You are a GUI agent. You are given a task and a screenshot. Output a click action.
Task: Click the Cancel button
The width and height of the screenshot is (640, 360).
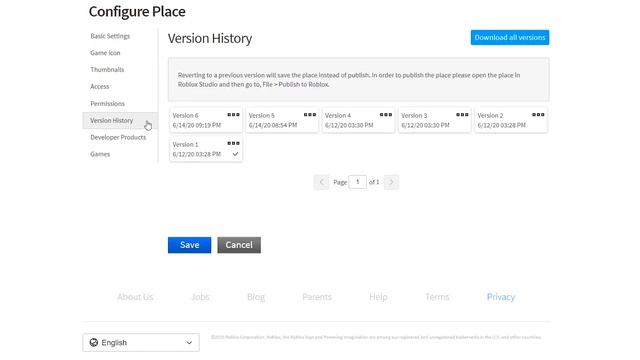pyautogui.click(x=239, y=245)
